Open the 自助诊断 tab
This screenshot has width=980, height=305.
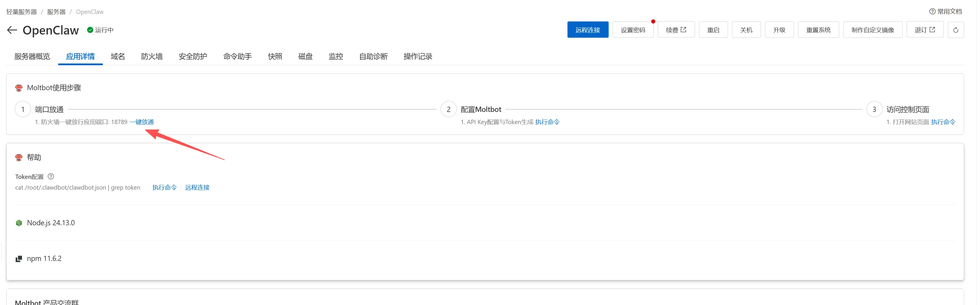click(373, 56)
